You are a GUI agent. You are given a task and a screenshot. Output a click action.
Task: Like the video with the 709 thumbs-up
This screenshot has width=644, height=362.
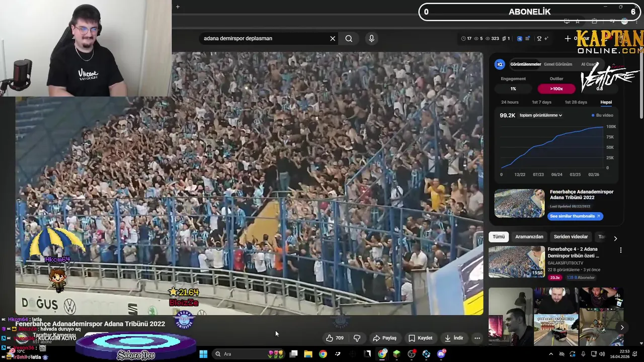point(335,338)
